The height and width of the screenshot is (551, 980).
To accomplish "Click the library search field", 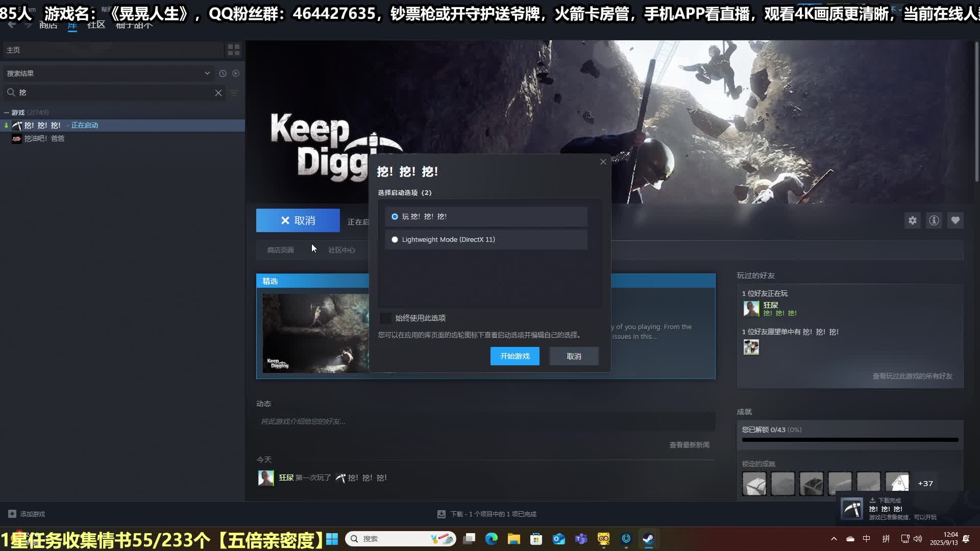I will click(115, 93).
